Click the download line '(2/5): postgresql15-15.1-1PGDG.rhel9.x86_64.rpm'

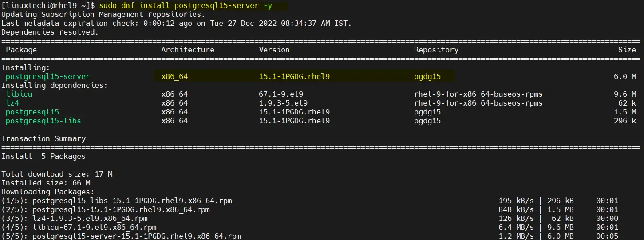[106, 209]
